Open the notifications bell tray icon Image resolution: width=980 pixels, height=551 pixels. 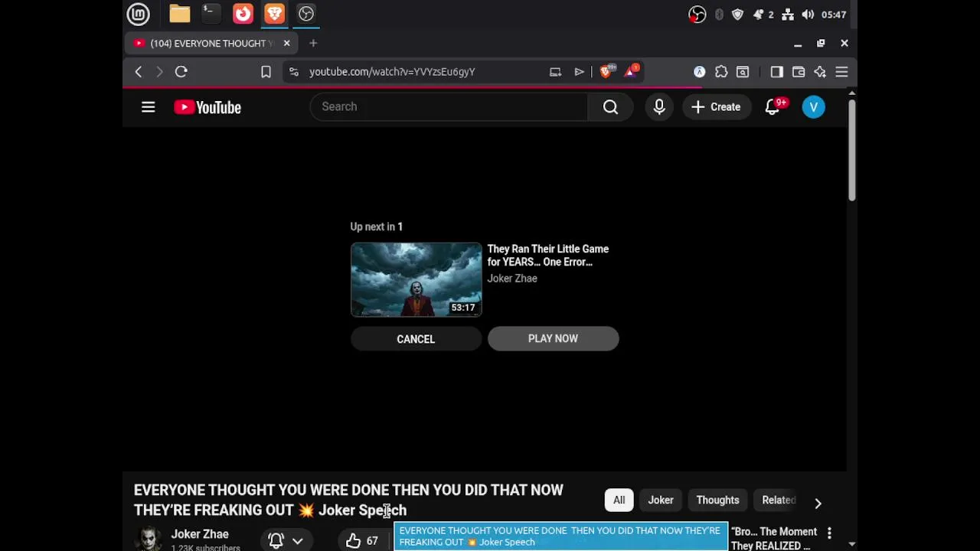click(759, 15)
